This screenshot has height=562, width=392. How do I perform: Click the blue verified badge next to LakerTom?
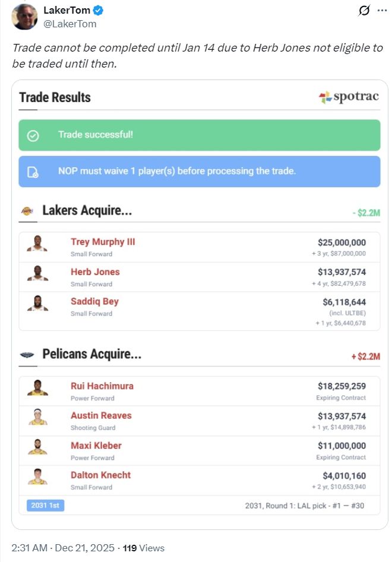click(x=99, y=11)
